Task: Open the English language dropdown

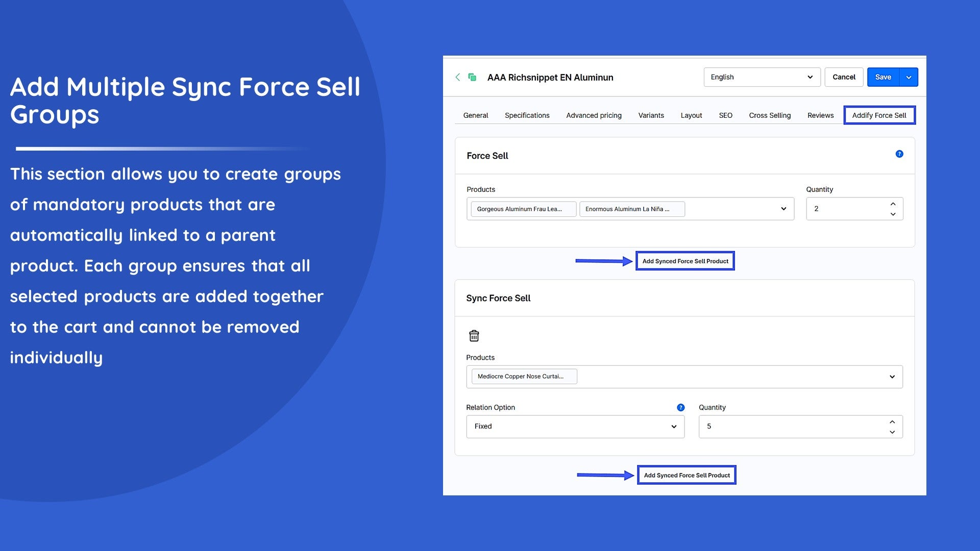Action: (762, 77)
